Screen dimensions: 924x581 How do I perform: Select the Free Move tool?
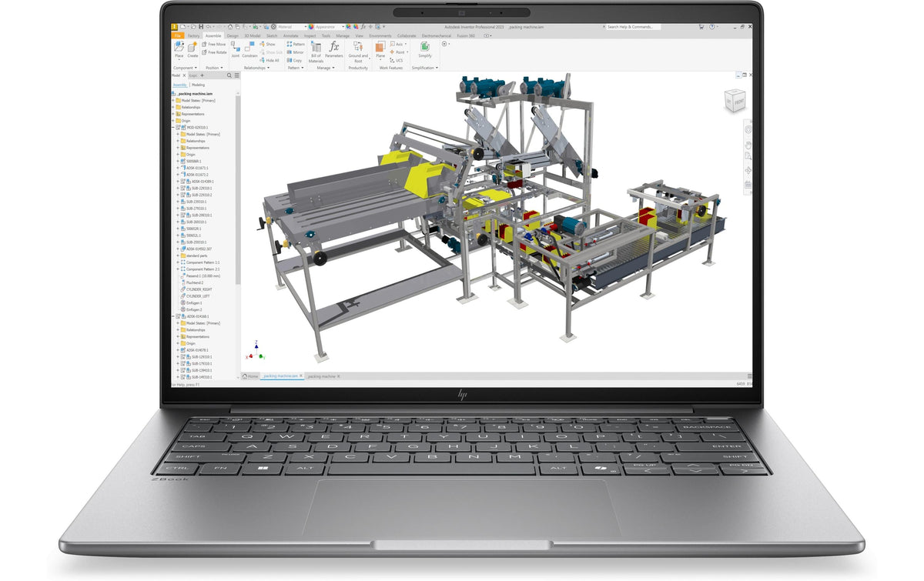214,44
